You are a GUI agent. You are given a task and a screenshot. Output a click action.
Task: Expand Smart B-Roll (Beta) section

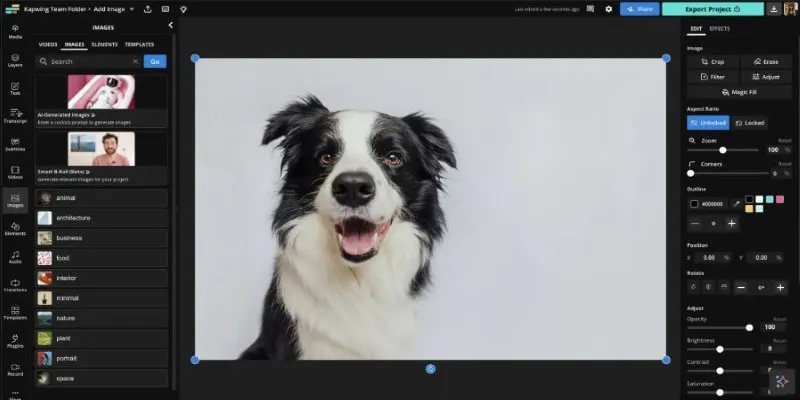click(101, 158)
